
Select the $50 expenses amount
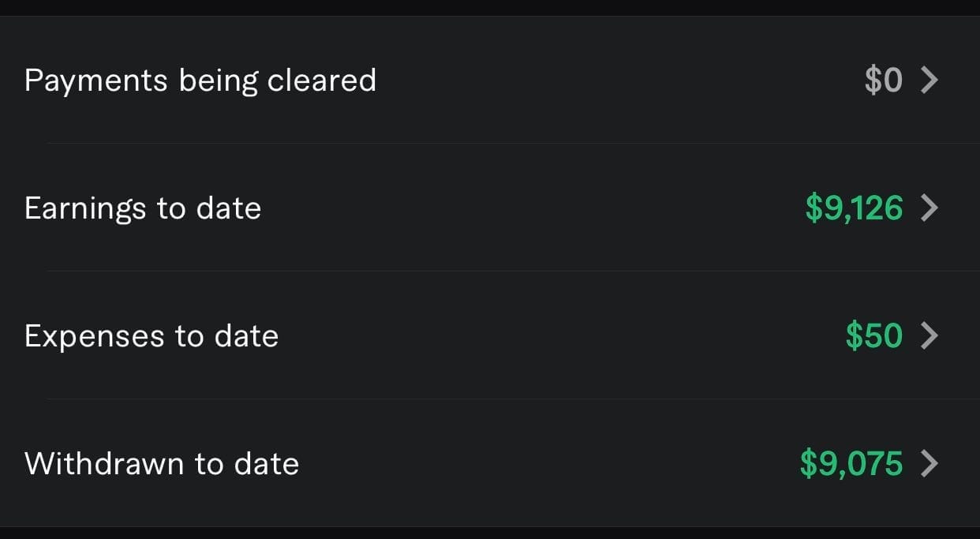(x=873, y=336)
